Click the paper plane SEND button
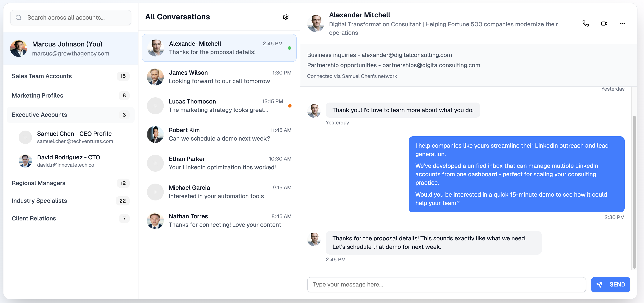 (x=610, y=285)
